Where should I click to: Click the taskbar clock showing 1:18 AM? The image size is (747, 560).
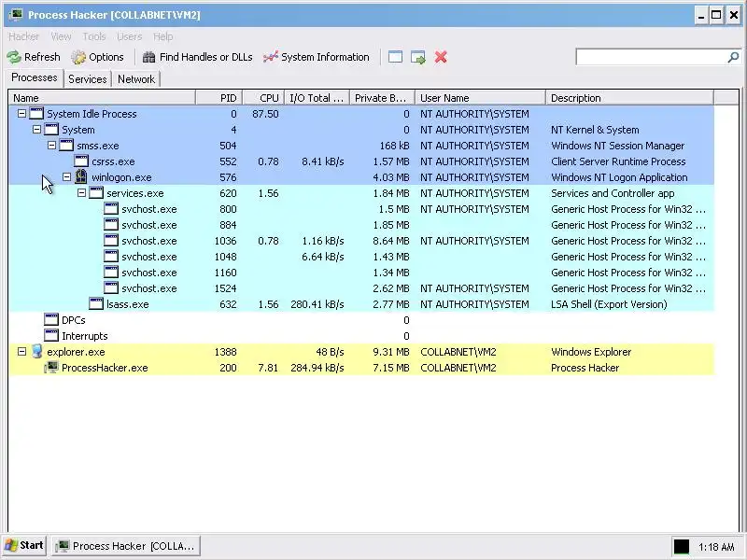[x=716, y=547]
